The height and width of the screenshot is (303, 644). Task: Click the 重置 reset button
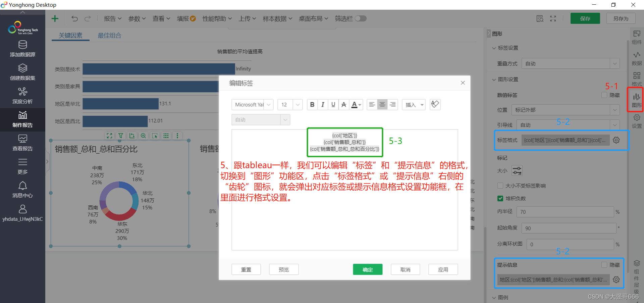pyautogui.click(x=246, y=269)
